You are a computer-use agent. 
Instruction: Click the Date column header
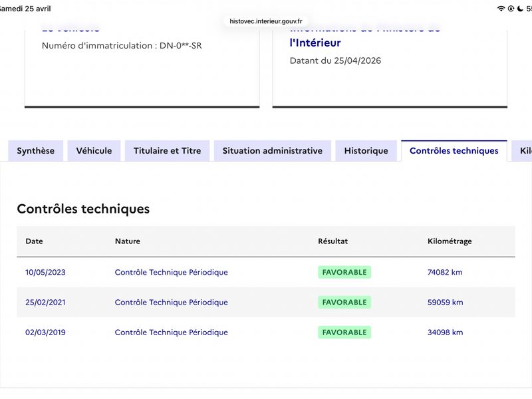[34, 241]
